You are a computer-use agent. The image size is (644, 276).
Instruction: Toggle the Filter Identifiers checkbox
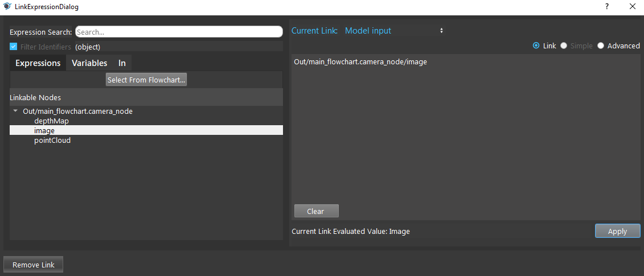(x=13, y=47)
